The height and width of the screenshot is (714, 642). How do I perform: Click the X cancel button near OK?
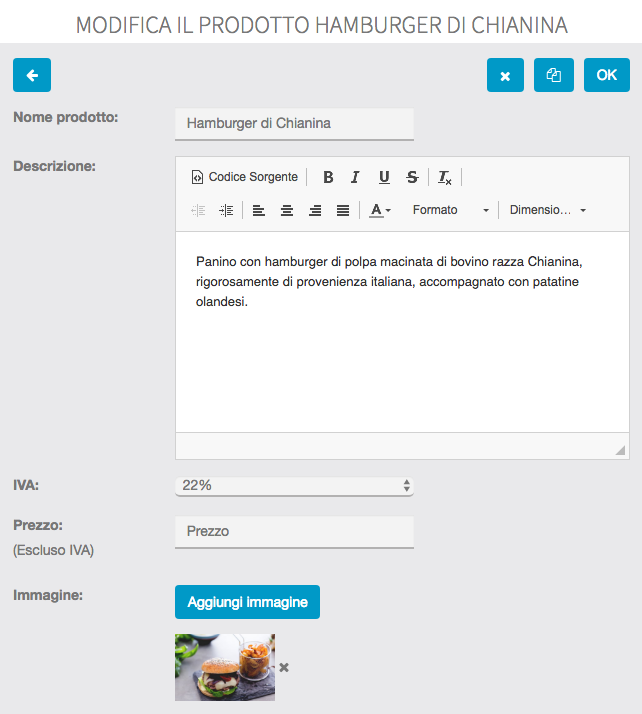[x=505, y=75]
